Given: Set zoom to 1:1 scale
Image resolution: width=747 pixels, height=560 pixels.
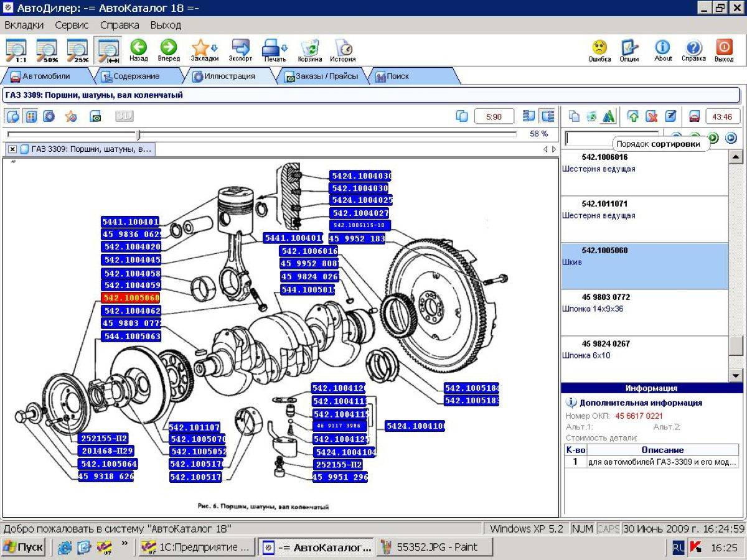Looking at the screenshot, I should click(x=17, y=50).
